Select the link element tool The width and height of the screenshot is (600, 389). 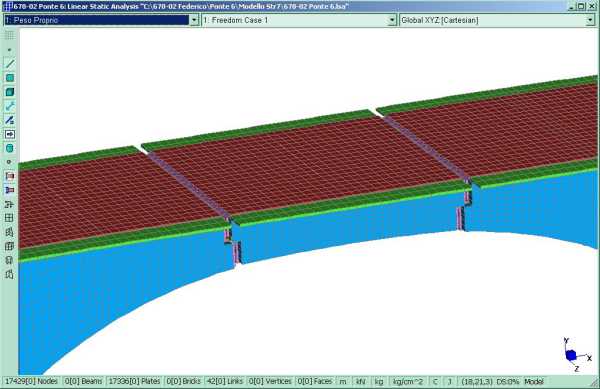tap(10, 106)
